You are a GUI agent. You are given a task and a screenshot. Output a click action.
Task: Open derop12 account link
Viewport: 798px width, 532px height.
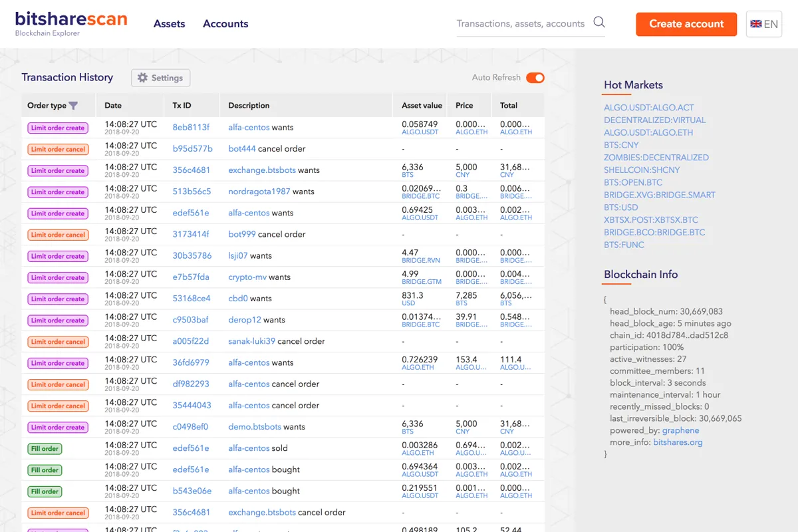(245, 320)
